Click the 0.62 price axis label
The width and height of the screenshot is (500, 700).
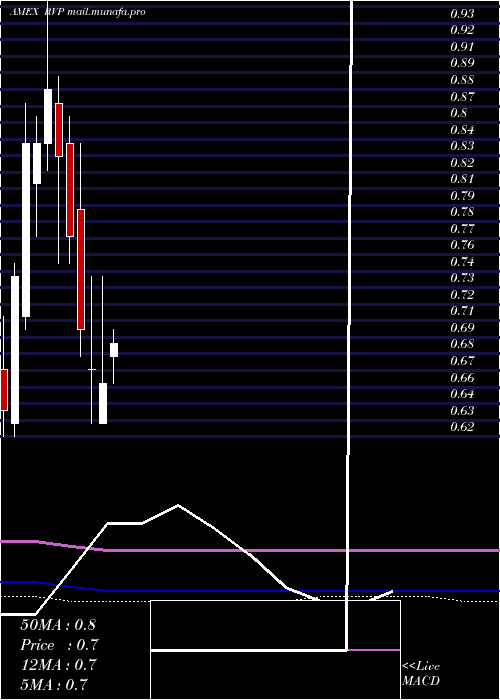462,427
